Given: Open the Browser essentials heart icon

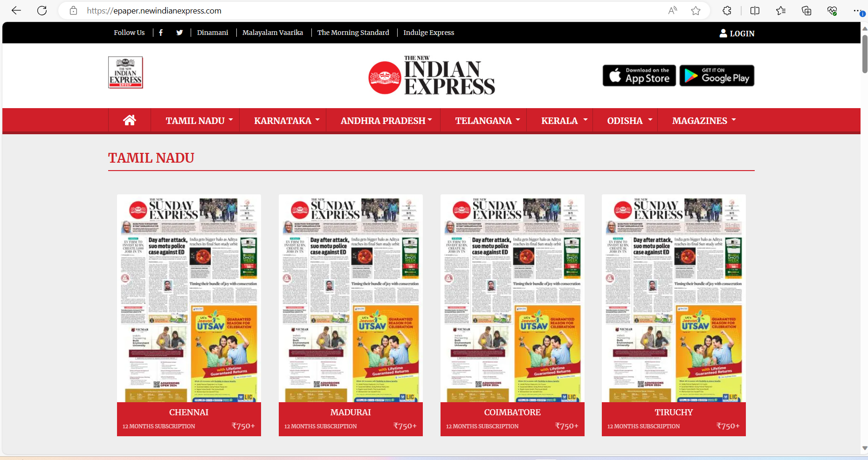Looking at the screenshot, I should [x=832, y=11].
